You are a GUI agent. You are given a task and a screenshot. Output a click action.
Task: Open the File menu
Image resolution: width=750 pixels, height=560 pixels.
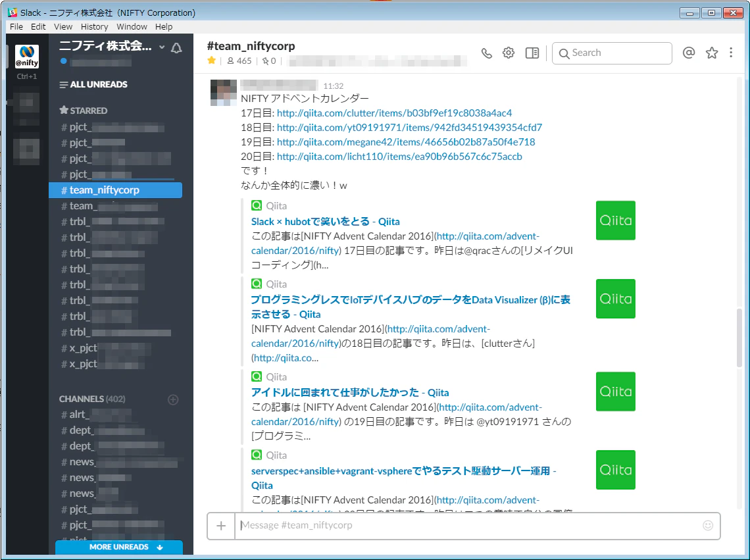pyautogui.click(x=16, y=27)
